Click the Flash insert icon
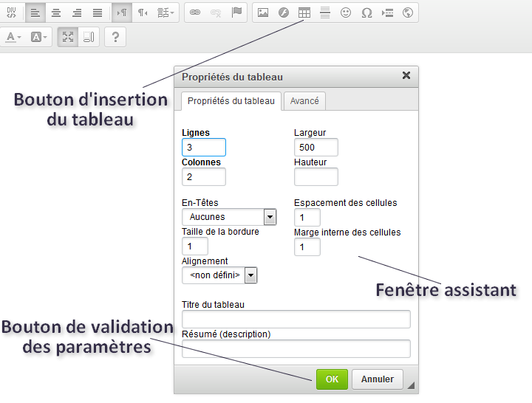This screenshot has height=403, width=532. coord(283,13)
